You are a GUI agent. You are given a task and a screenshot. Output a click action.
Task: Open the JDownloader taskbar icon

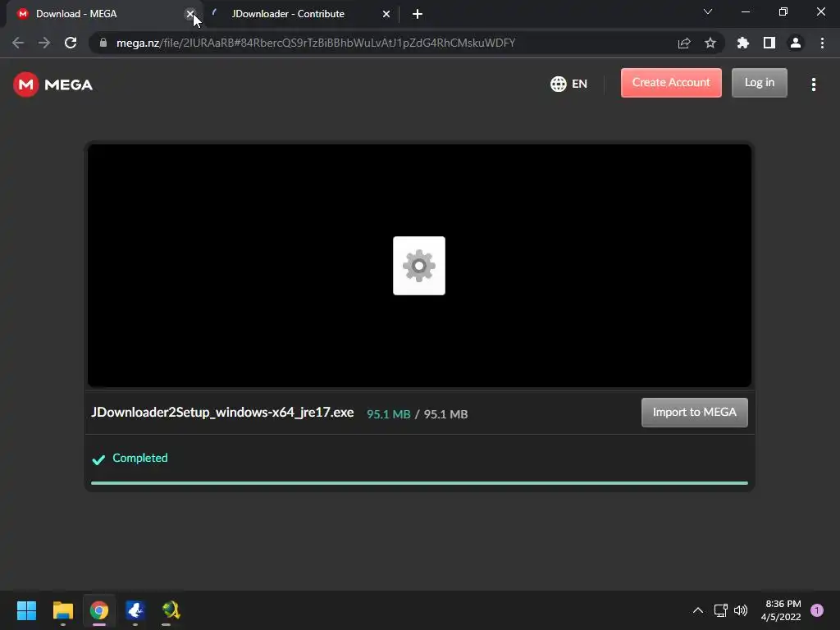(171, 610)
